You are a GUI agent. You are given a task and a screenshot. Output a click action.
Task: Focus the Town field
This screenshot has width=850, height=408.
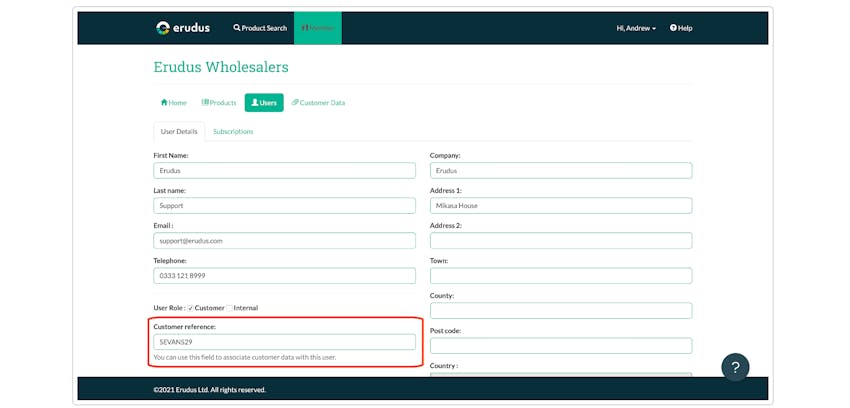pos(561,276)
